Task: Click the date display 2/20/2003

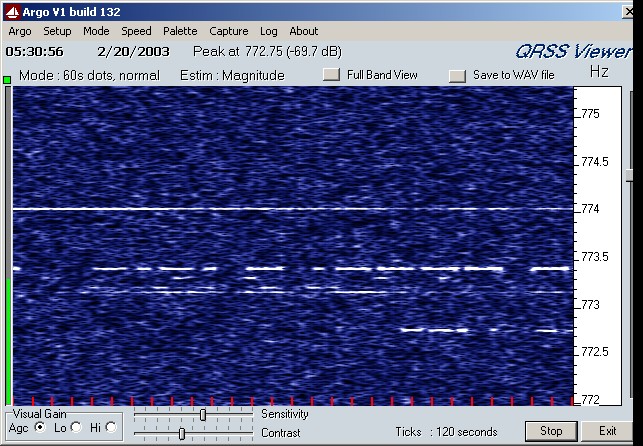Action: click(133, 52)
